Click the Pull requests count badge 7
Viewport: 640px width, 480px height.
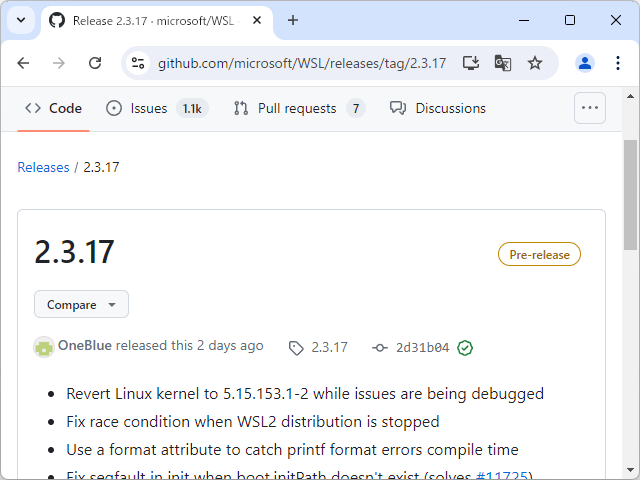click(x=356, y=109)
